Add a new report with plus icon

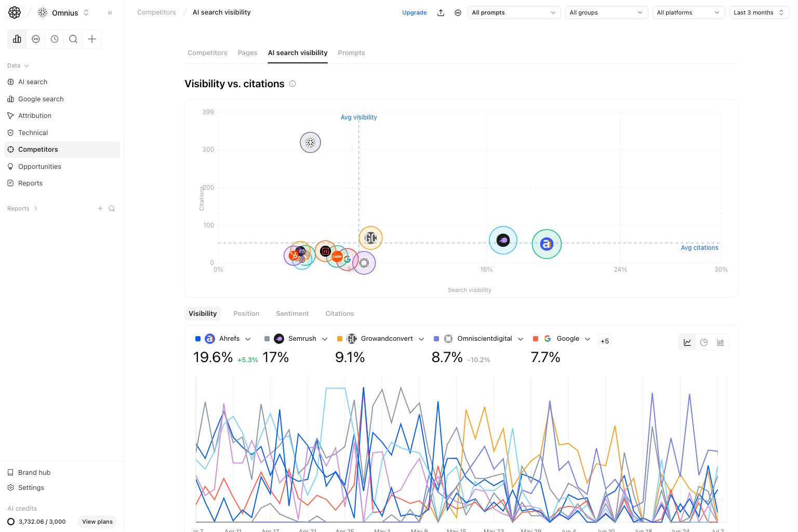point(100,208)
